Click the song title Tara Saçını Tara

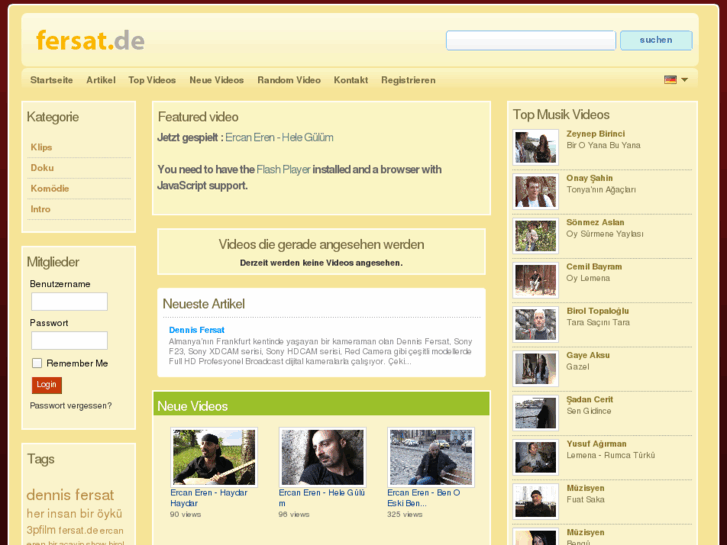(x=598, y=322)
